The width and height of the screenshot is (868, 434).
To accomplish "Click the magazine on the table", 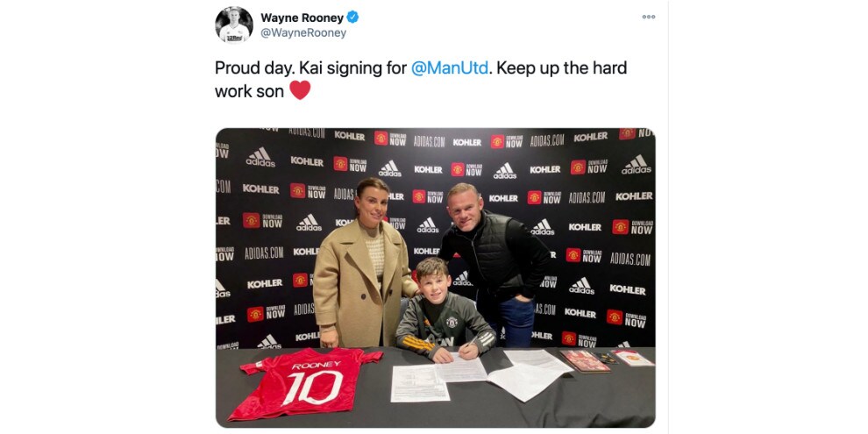I will click(x=585, y=361).
